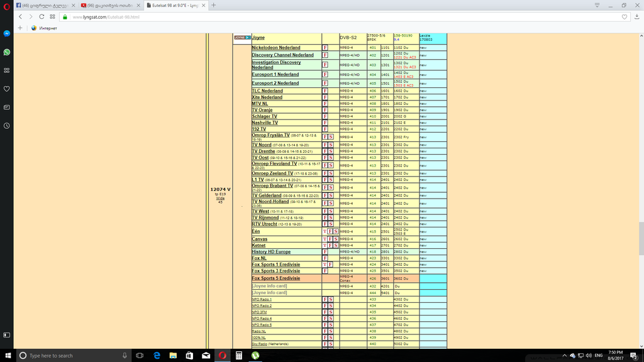This screenshot has height=362, width=644.
Task: Open the Fox Sports 5 Eredivisie link
Action: (x=276, y=278)
